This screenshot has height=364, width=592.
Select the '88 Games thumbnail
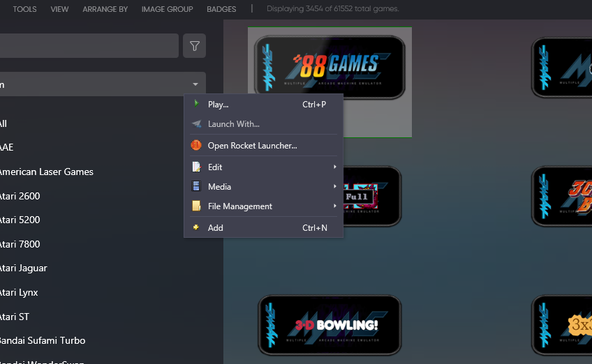pos(330,68)
